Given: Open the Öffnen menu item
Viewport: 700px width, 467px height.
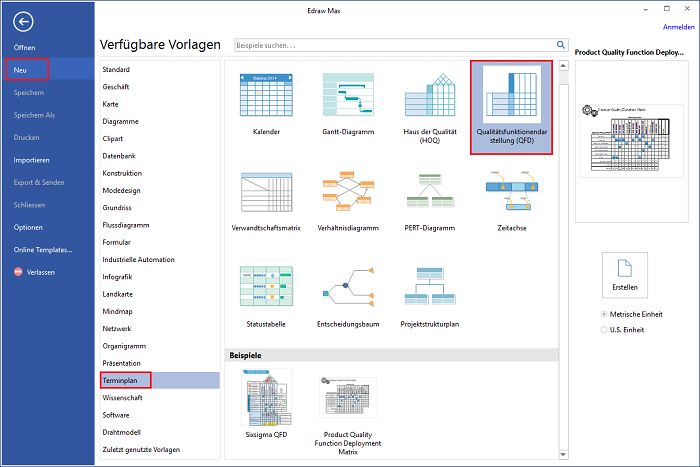Looking at the screenshot, I should [x=25, y=47].
